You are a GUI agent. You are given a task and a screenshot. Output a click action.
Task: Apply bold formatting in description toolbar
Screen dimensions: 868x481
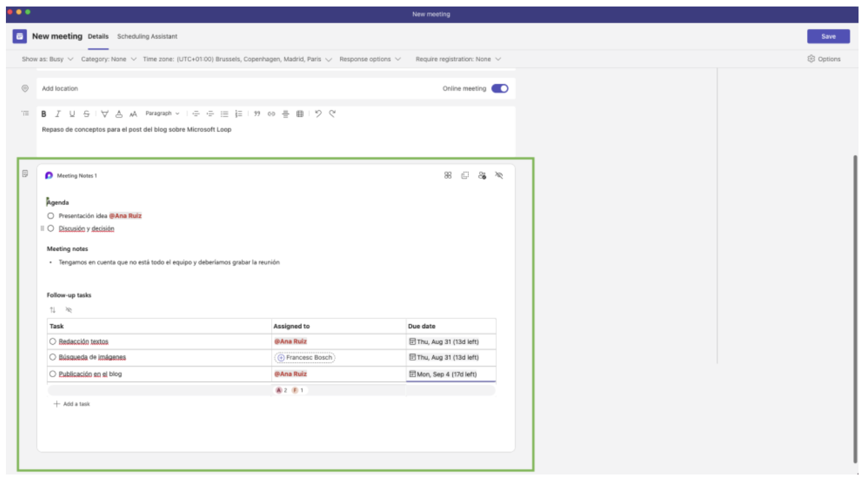[44, 114]
